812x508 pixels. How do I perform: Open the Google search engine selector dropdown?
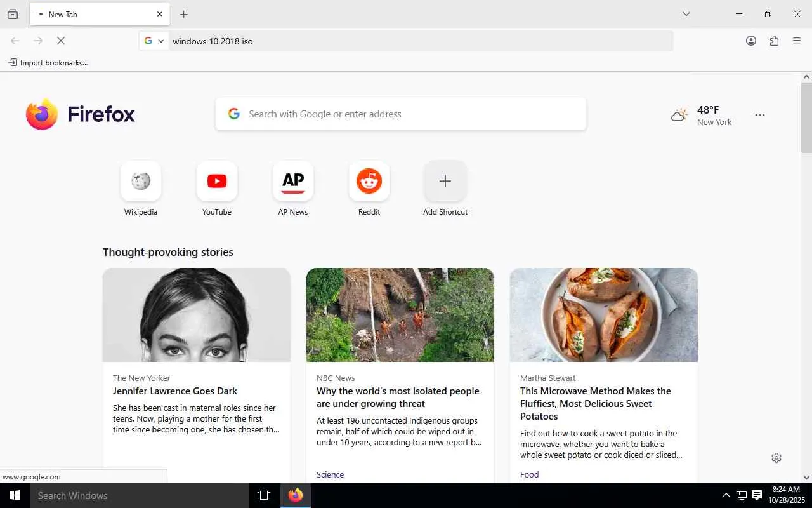pos(154,41)
